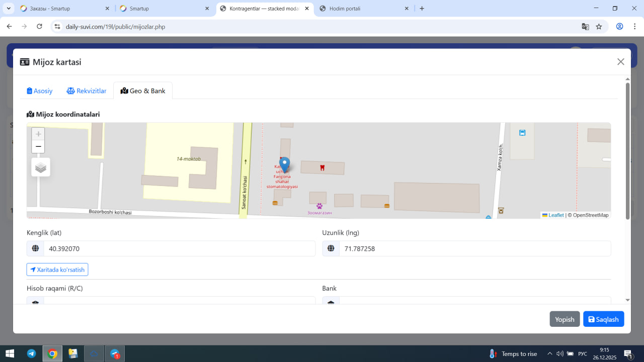This screenshot has width=644, height=362.
Task: Click the dental clinic tooth icon on map
Action: coord(323,167)
